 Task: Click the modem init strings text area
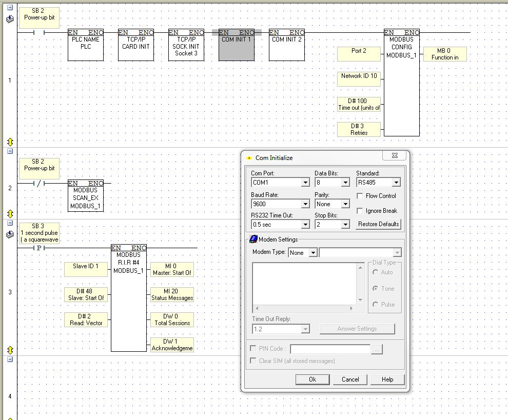coord(304,284)
